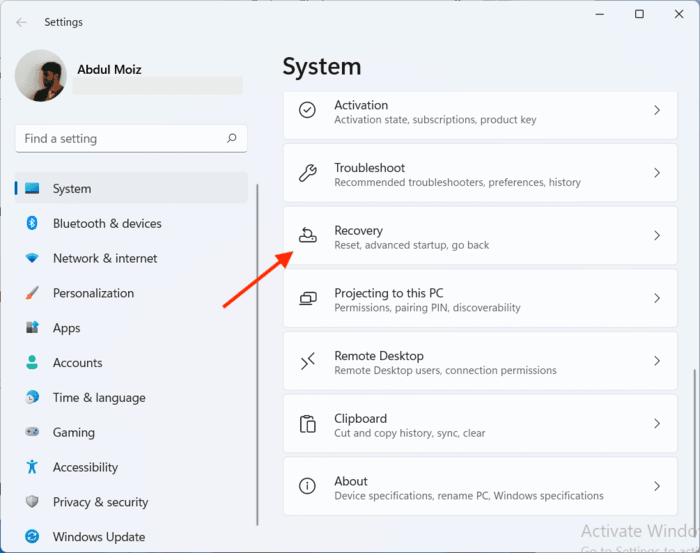The image size is (700, 553).
Task: Click the Apps icon in sidebar
Action: [x=32, y=328]
